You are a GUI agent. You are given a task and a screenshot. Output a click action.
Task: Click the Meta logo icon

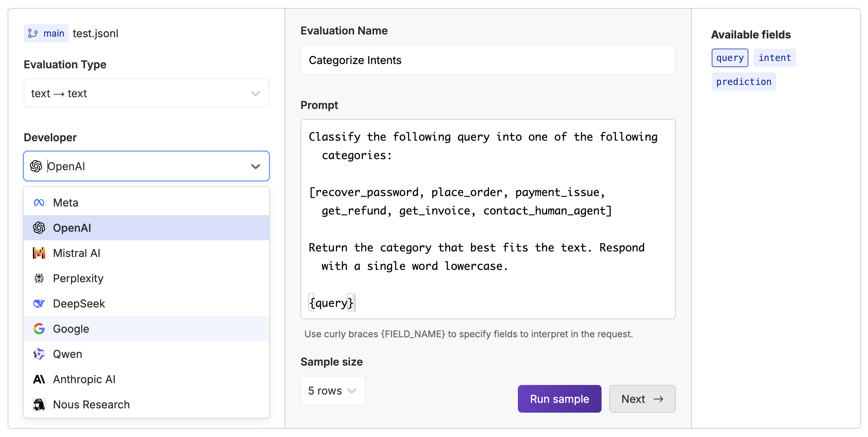point(39,203)
